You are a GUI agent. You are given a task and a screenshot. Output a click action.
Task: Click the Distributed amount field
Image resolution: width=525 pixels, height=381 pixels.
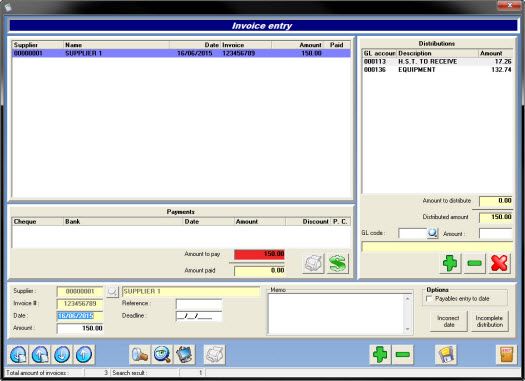[496, 217]
